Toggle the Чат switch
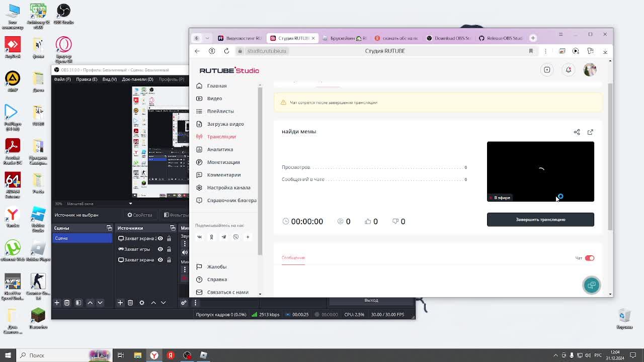This screenshot has height=362, width=644. (590, 258)
